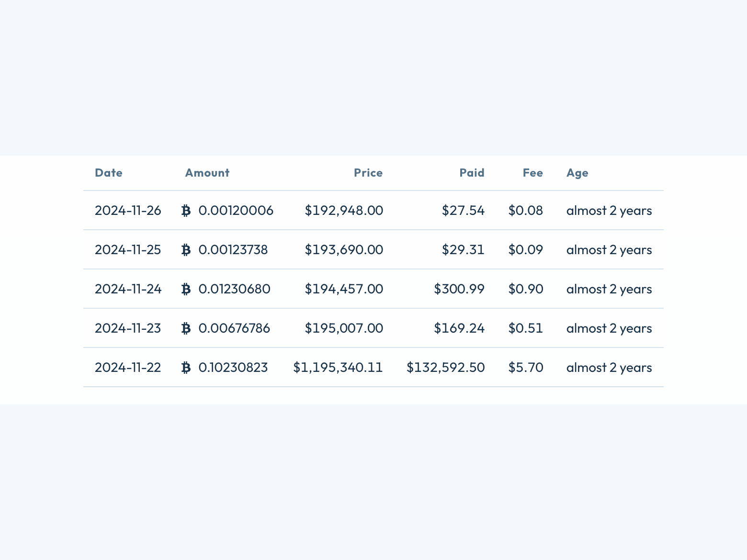Click the paid value $300.99
The image size is (747, 560).
click(x=459, y=289)
